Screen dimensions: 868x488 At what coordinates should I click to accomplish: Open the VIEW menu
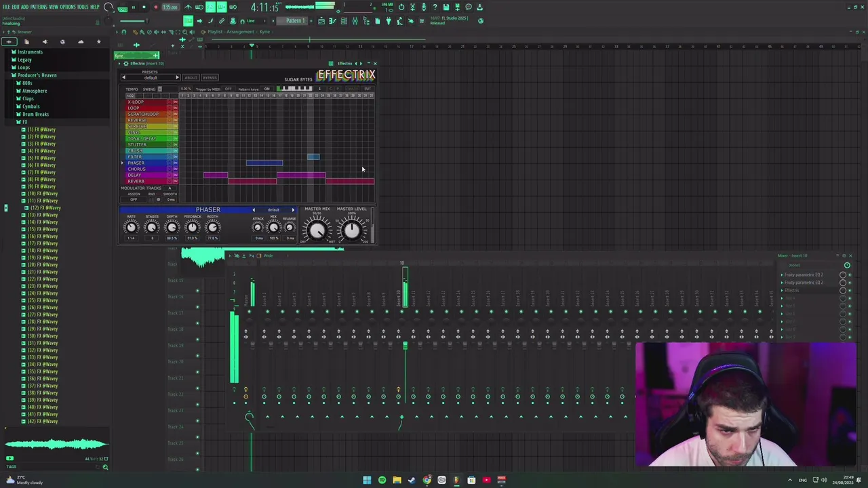tap(54, 7)
